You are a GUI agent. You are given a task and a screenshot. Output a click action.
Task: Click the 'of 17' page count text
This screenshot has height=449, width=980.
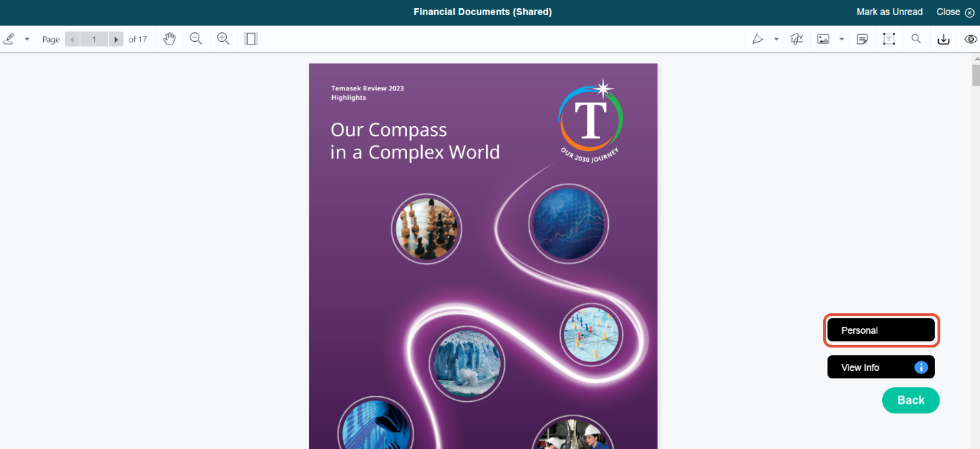click(138, 39)
